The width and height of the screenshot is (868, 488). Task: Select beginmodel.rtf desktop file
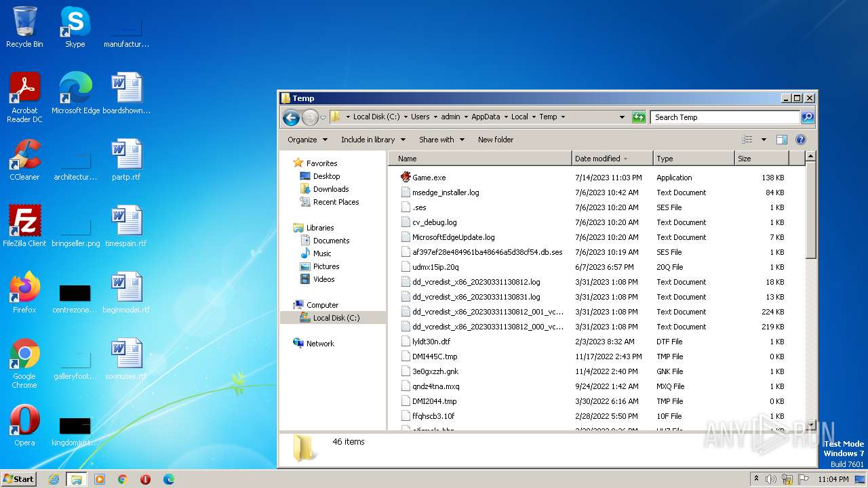coord(127,293)
